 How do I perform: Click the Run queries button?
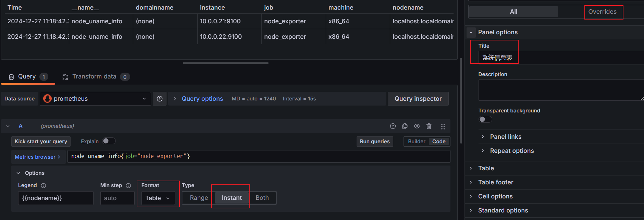tap(374, 142)
